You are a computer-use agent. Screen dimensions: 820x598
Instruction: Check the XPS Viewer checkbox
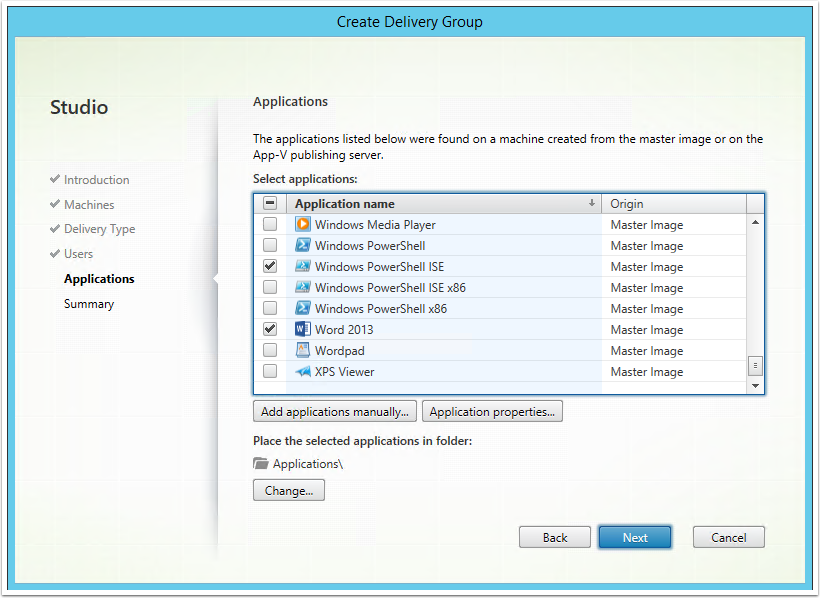click(x=270, y=371)
